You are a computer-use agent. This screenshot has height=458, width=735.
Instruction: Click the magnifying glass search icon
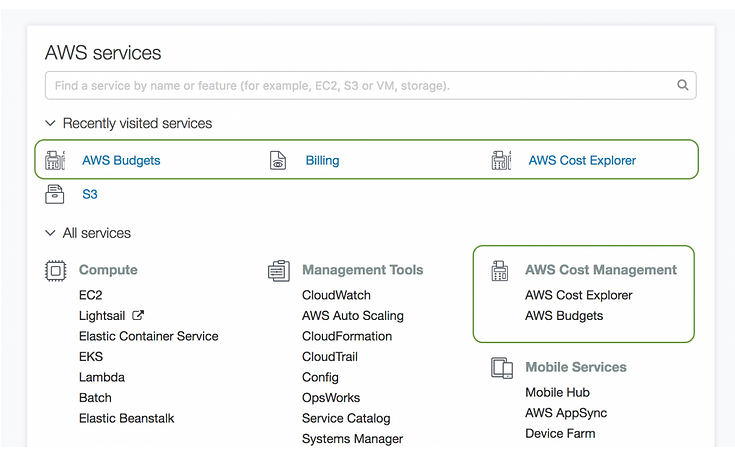click(683, 86)
